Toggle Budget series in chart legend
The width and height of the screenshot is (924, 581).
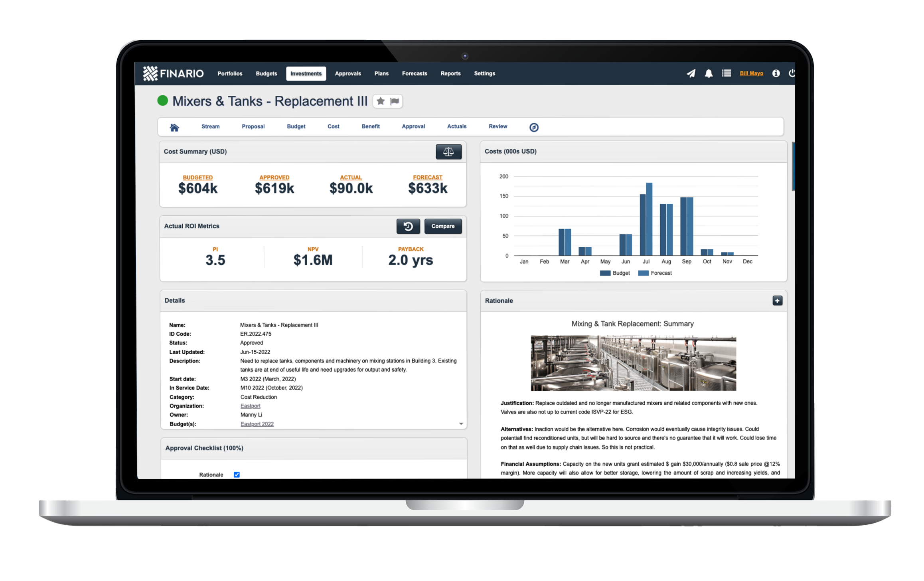pos(615,273)
